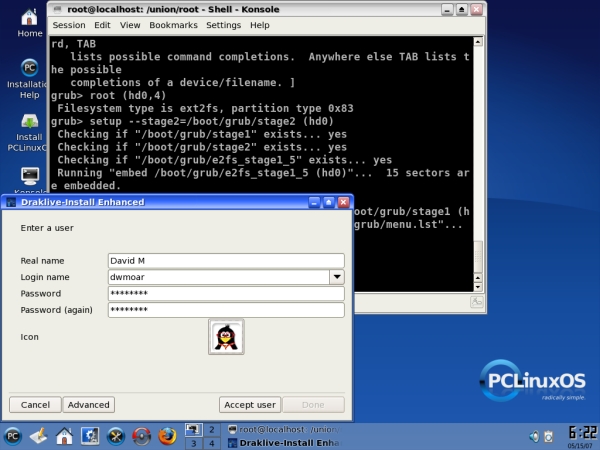Click the 'Enter a user' heading text
Viewport: 600px width, 450px height.
coord(47,228)
